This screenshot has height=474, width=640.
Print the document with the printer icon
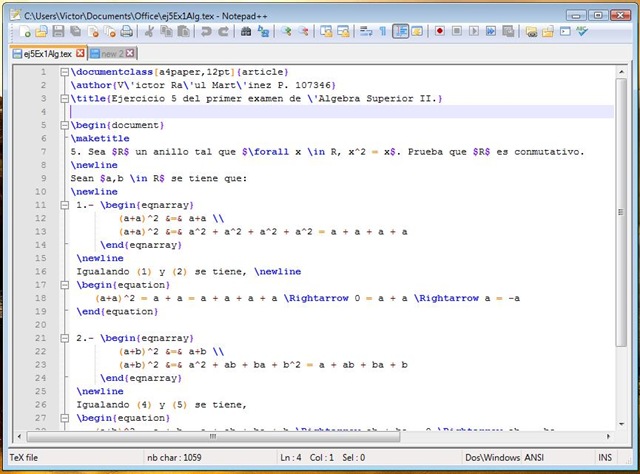[x=127, y=31]
